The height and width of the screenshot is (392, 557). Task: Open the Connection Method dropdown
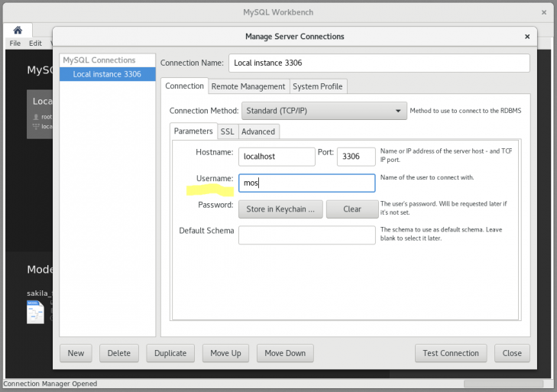point(324,111)
